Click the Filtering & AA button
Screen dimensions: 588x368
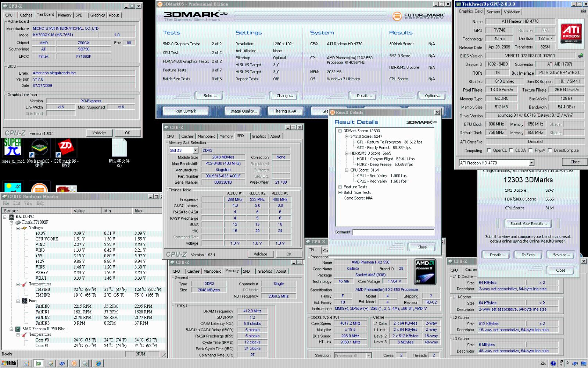[x=286, y=111]
